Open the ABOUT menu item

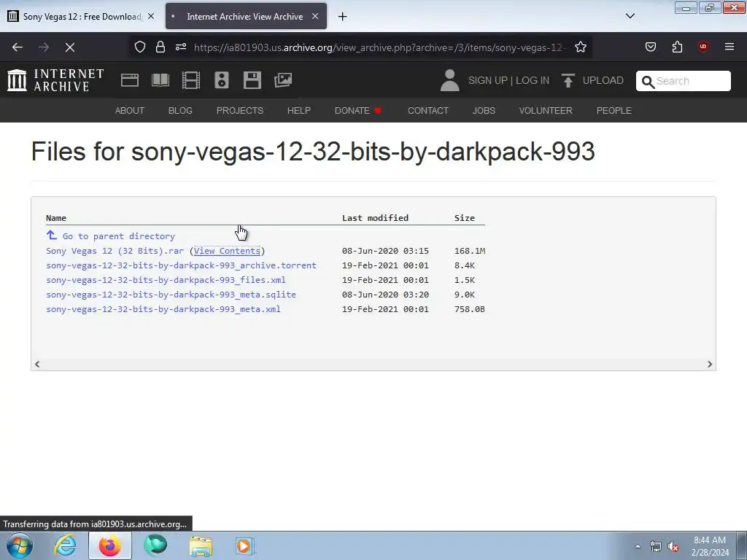pyautogui.click(x=130, y=111)
